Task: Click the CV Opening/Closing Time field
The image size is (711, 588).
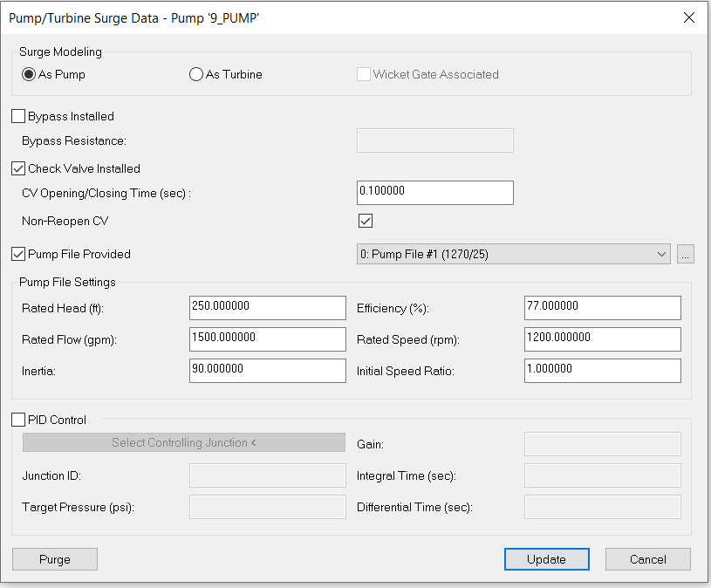Action: click(x=434, y=192)
